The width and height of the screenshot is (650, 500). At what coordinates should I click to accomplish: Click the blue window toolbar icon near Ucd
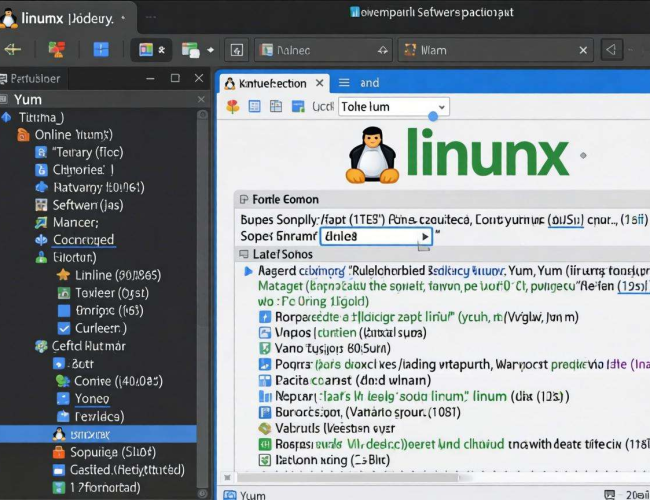coord(298,107)
